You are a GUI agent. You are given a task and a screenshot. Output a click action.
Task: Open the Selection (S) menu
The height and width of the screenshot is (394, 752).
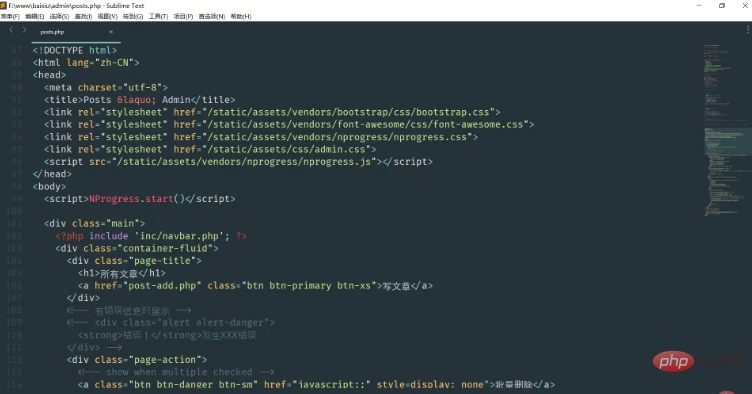tap(59, 16)
